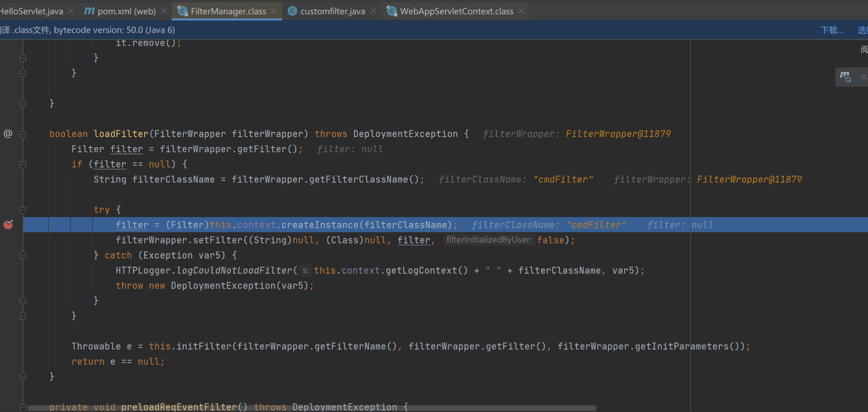Click the 下载... download sources link
Viewport: 868px width, 412px height.
[x=832, y=30]
